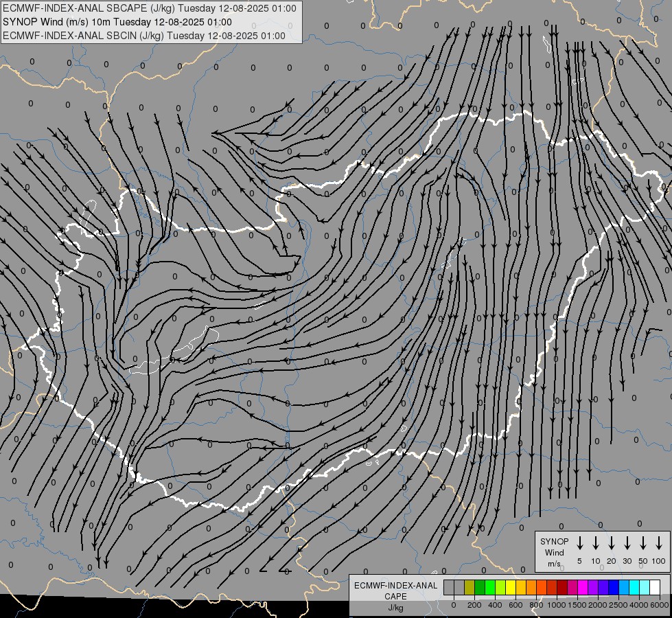Click the wind legend value 5
Image resolution: width=672 pixels, height=618 pixels.
(x=579, y=561)
